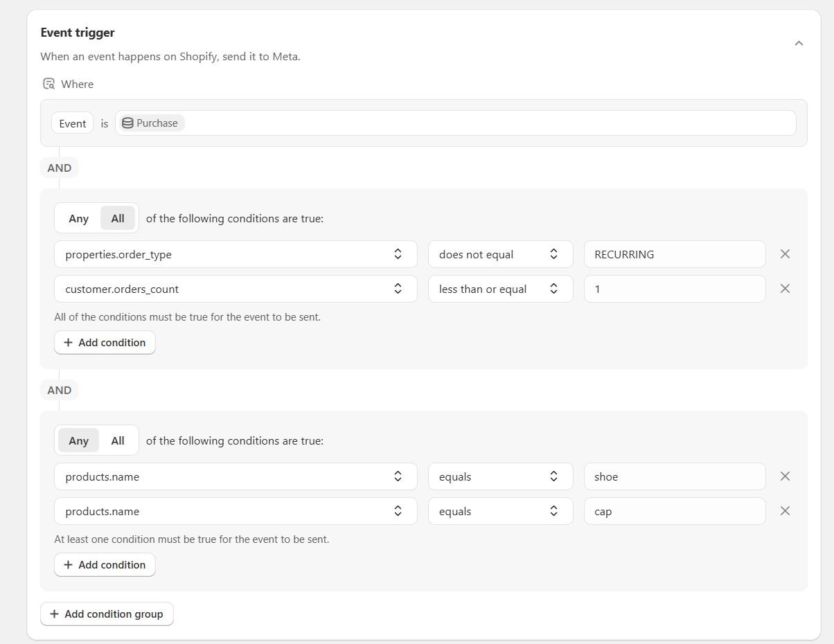This screenshot has width=834, height=644.
Task: Open products.name dropdown in cap row
Action: coord(236,511)
